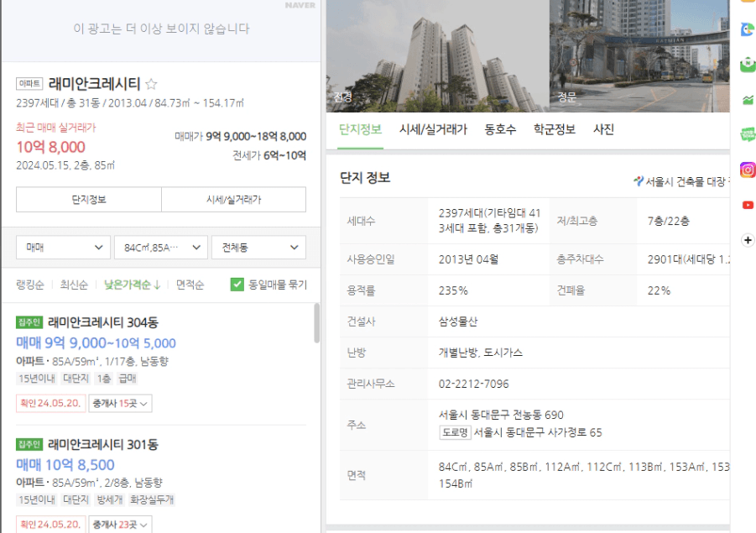The height and width of the screenshot is (533, 756).
Task: Expand 중개사 23곳 broker list
Action: click(x=120, y=525)
